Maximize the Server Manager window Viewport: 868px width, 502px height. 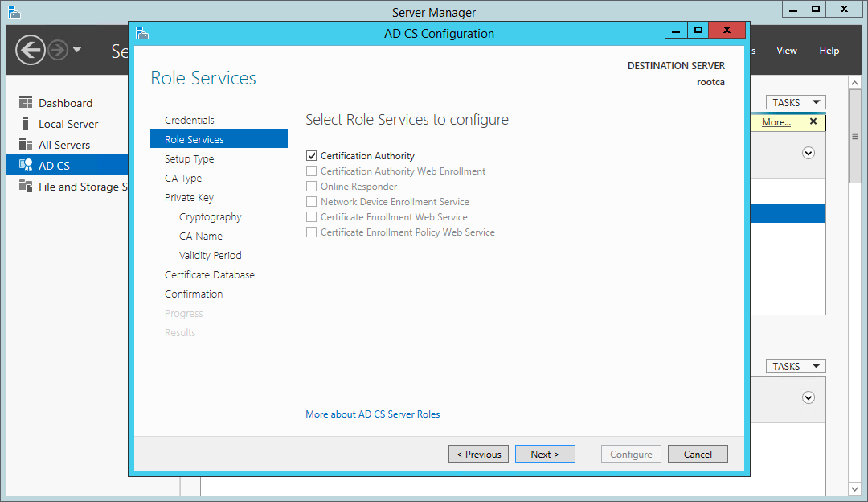(816, 9)
